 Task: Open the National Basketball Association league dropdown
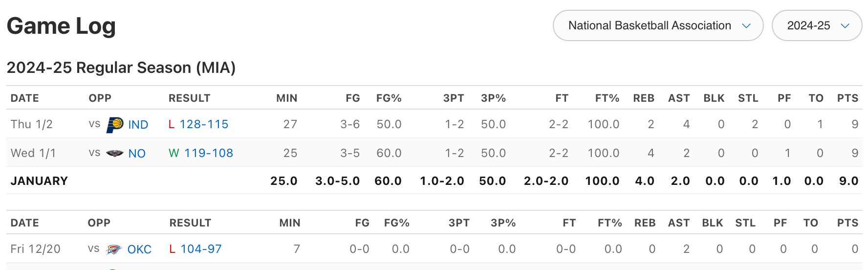[x=657, y=25]
